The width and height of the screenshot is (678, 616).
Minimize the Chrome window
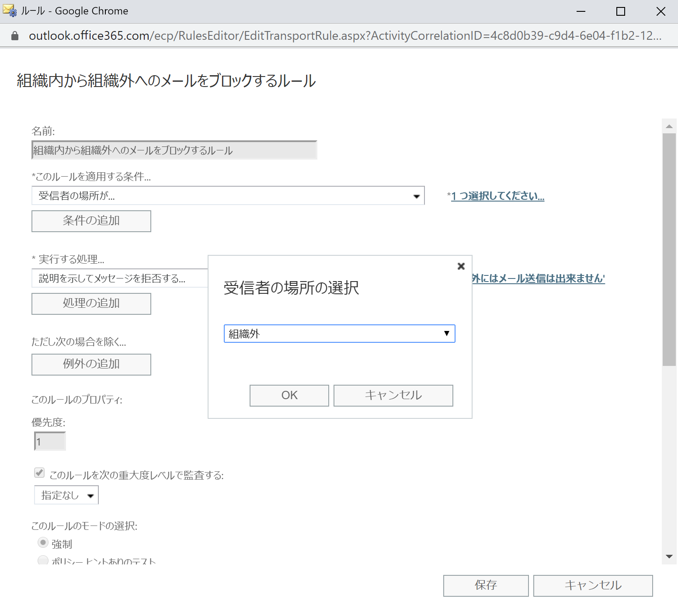[x=581, y=11]
